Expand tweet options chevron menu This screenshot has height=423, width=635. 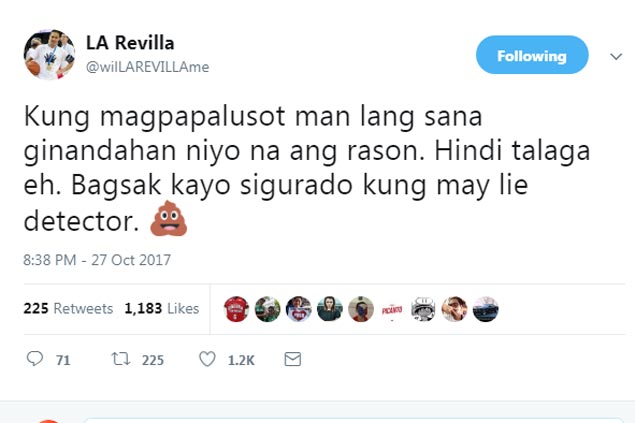coord(616,56)
